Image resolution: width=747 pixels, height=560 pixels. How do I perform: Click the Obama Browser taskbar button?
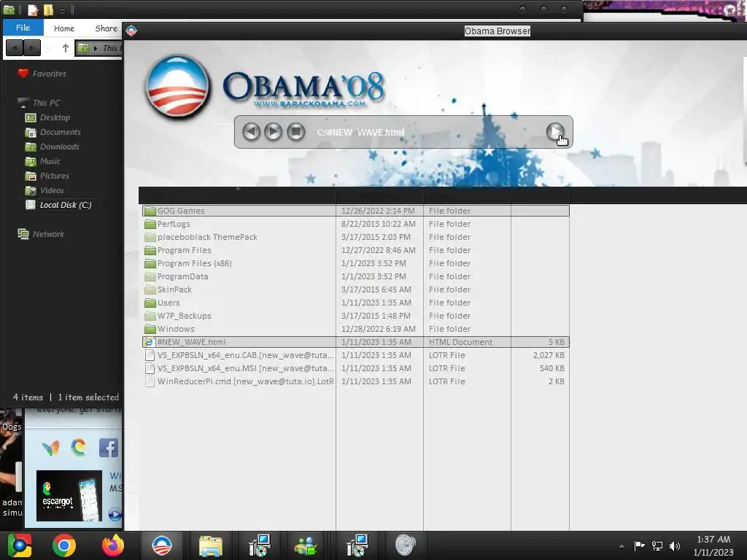tap(161, 545)
